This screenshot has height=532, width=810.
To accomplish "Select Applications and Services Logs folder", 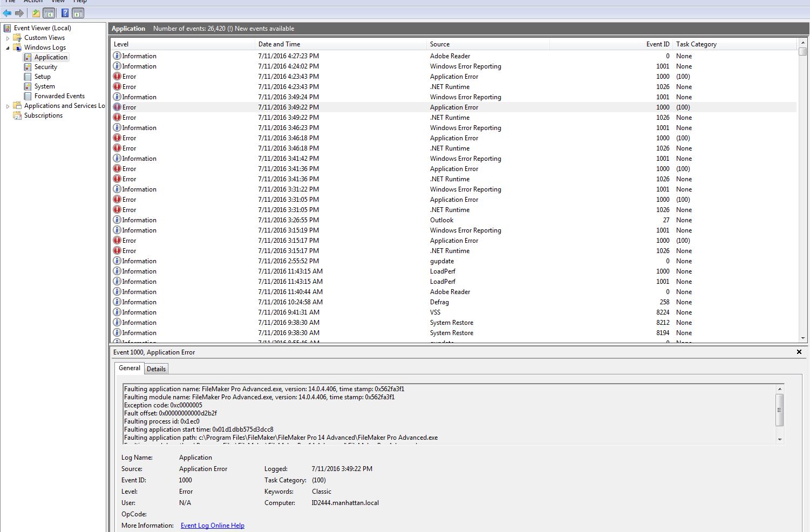I will [64, 106].
